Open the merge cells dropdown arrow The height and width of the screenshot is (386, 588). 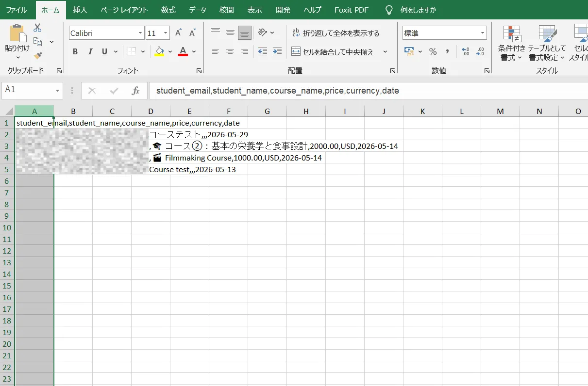pyautogui.click(x=385, y=52)
